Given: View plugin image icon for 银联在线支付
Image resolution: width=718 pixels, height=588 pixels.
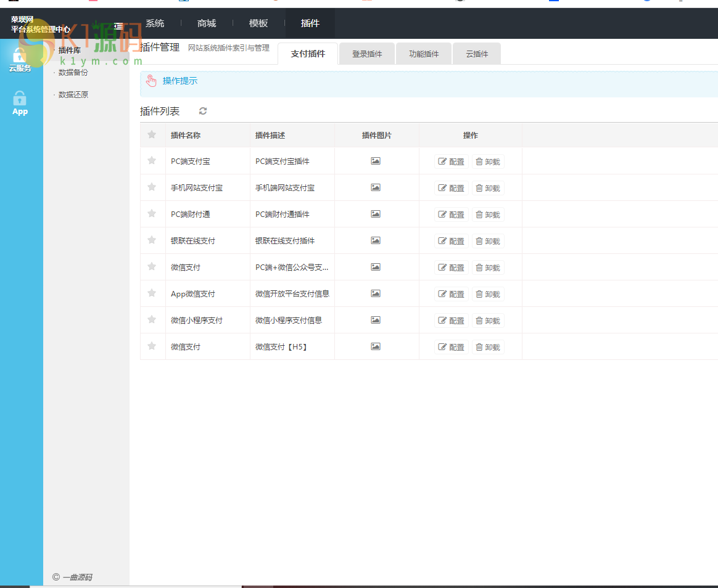Looking at the screenshot, I should [376, 240].
